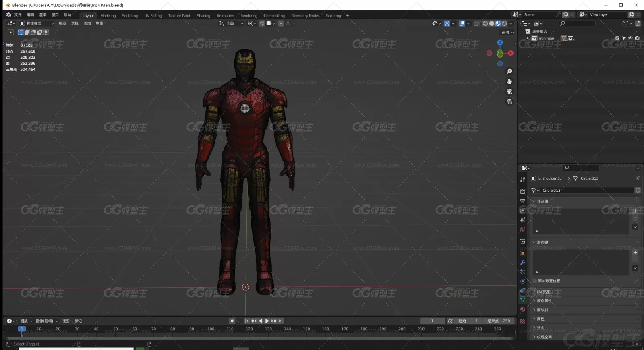
Task: Switch to Modeling workspace tab
Action: coord(108,16)
